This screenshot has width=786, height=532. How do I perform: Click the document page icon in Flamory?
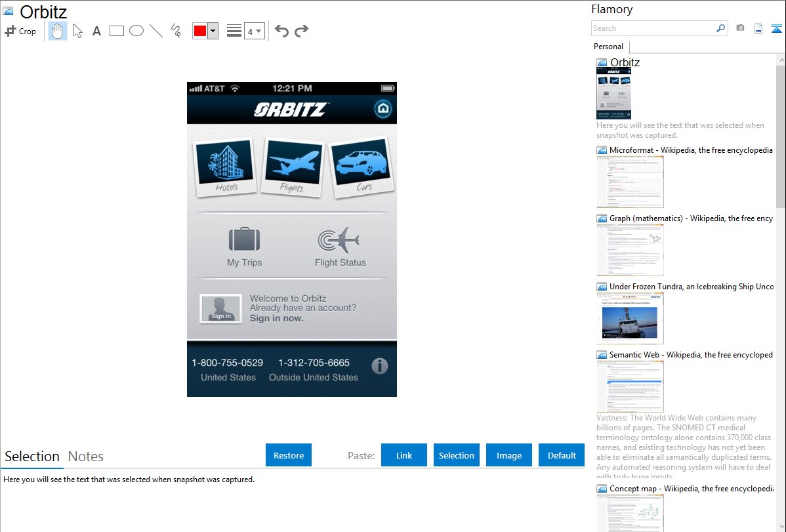[758, 28]
